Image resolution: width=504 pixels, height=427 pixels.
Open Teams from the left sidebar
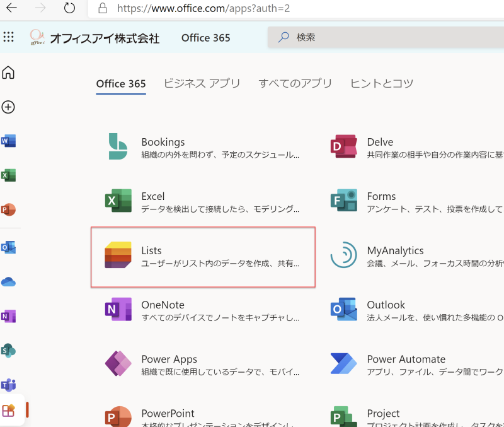pyautogui.click(x=8, y=385)
